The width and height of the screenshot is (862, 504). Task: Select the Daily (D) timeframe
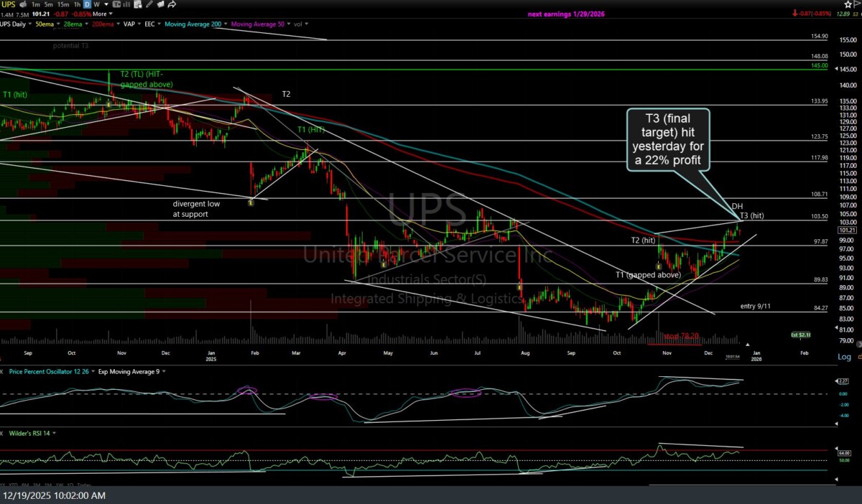(87, 4)
